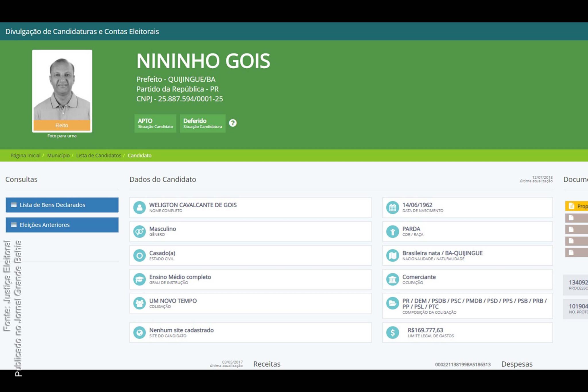Viewport: 588px width, 392px height.
Task: Click the code 000221138199BA5186313
Action: 463,364
